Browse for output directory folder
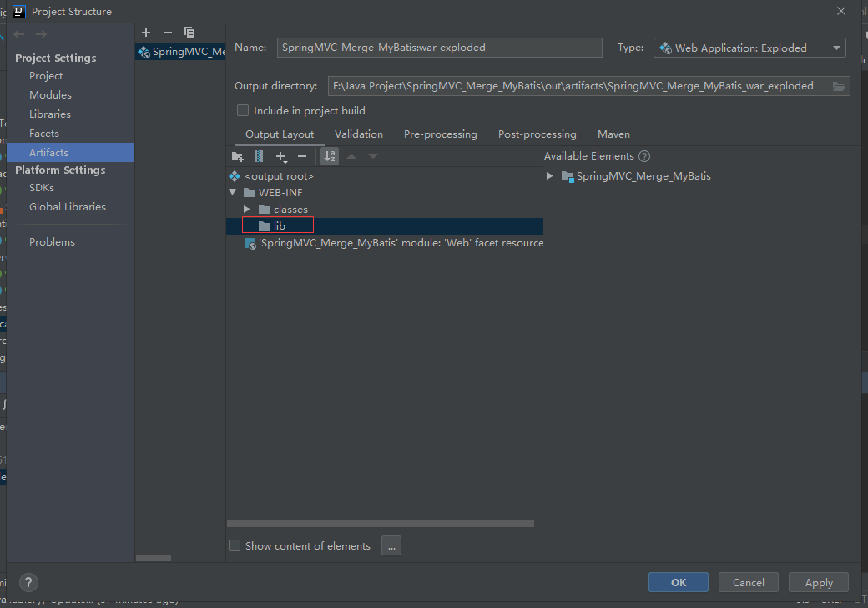868x608 pixels. [x=839, y=86]
